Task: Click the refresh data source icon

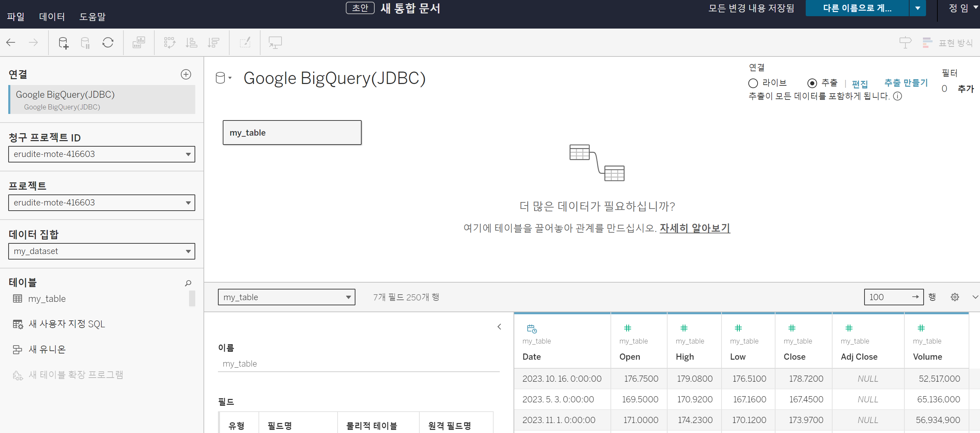Action: point(108,43)
